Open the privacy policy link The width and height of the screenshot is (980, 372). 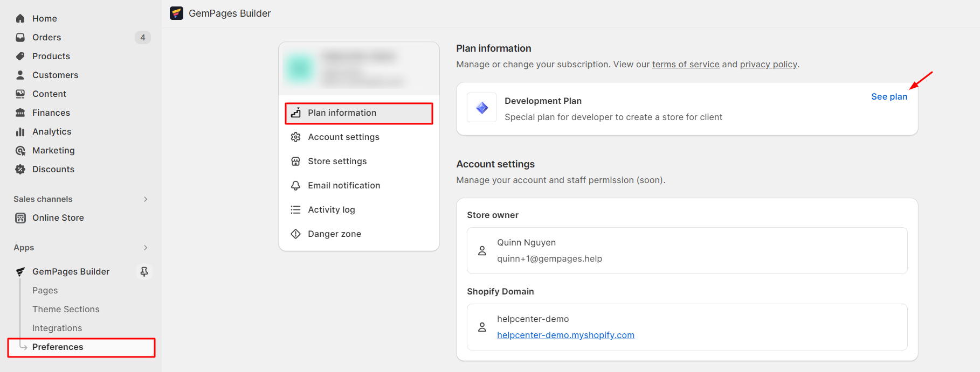(768, 65)
